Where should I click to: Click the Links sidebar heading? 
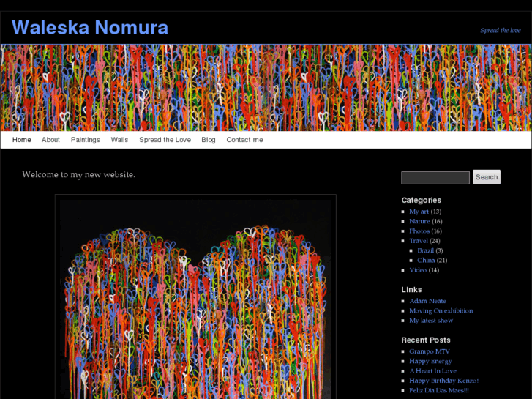411,290
